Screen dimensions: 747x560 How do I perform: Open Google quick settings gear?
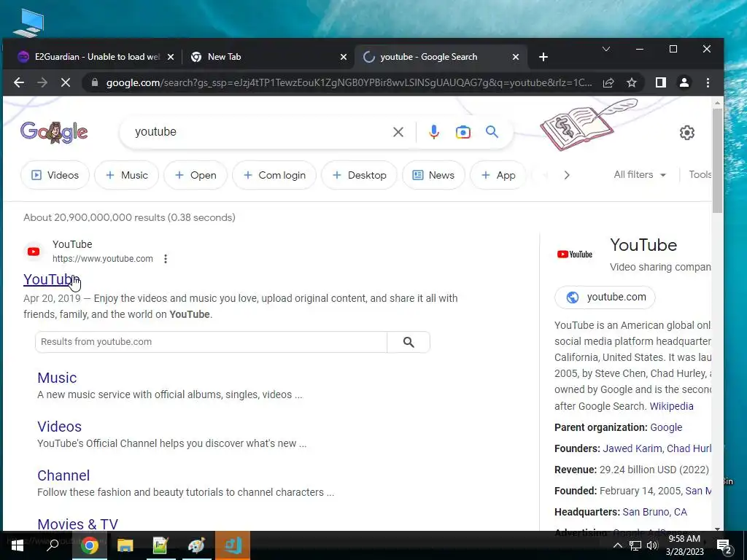[x=686, y=133]
